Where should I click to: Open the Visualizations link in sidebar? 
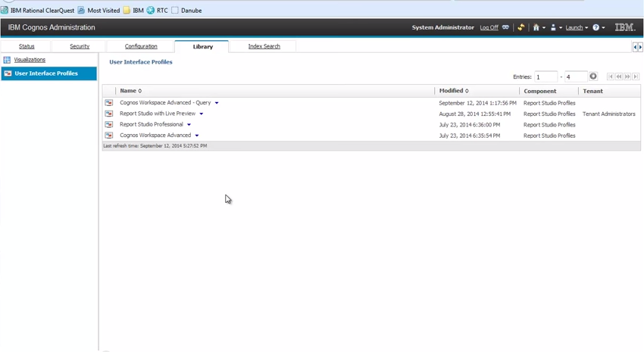(30, 60)
